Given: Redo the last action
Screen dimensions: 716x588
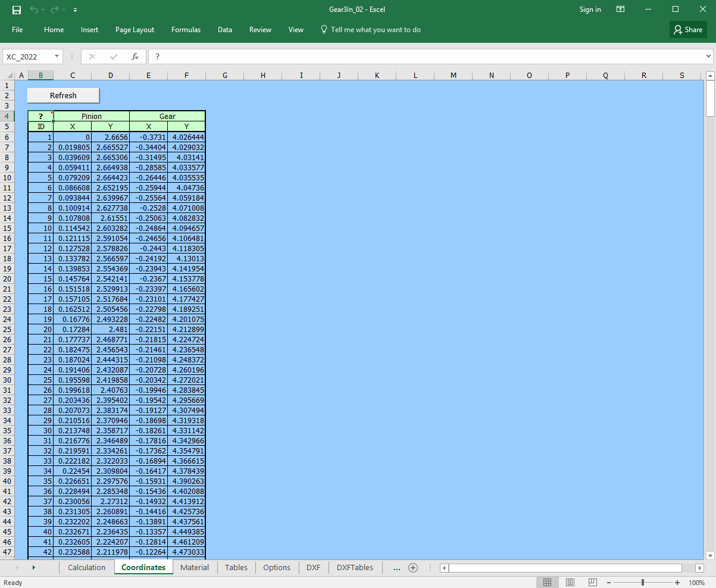Looking at the screenshot, I should coord(55,10).
